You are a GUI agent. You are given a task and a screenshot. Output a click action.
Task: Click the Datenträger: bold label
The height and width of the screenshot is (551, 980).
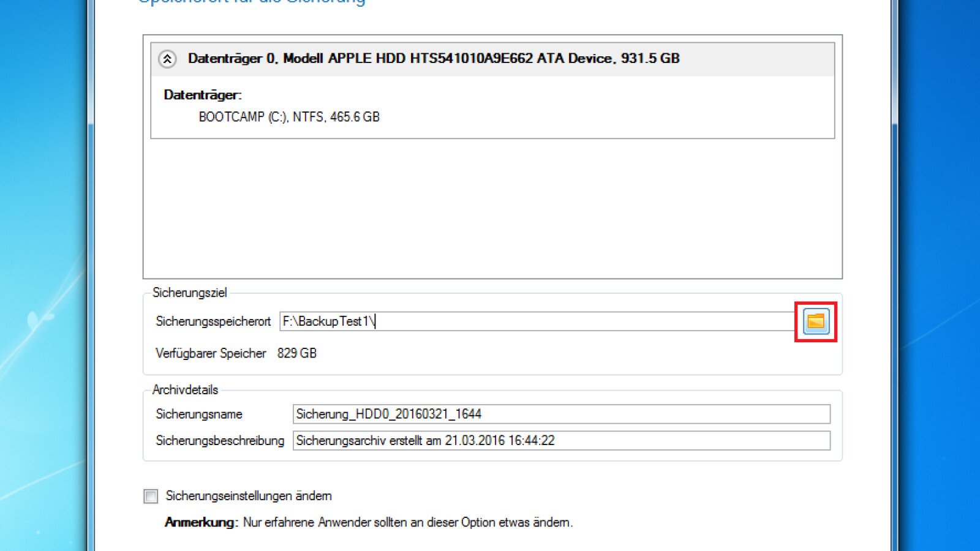(x=203, y=95)
